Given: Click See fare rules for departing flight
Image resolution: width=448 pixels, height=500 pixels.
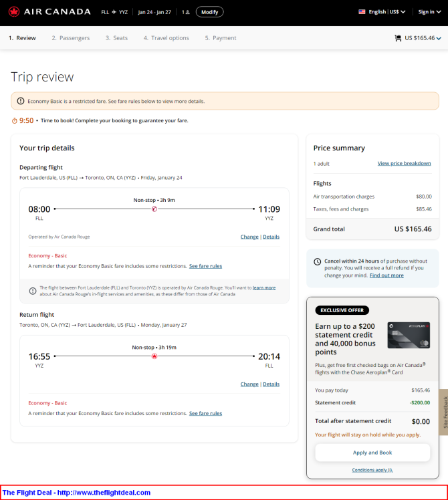Looking at the screenshot, I should [205, 266].
